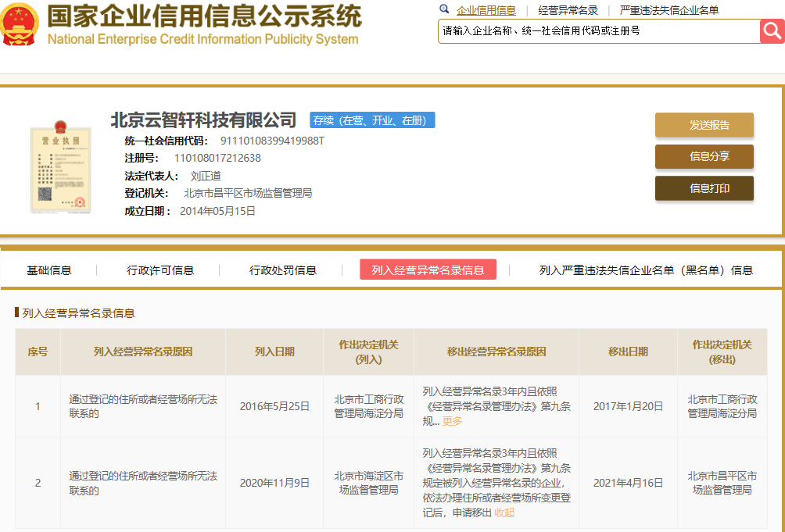
Task: Click the 列入经营异常名录信息 section heading
Action: pyautogui.click(x=79, y=313)
